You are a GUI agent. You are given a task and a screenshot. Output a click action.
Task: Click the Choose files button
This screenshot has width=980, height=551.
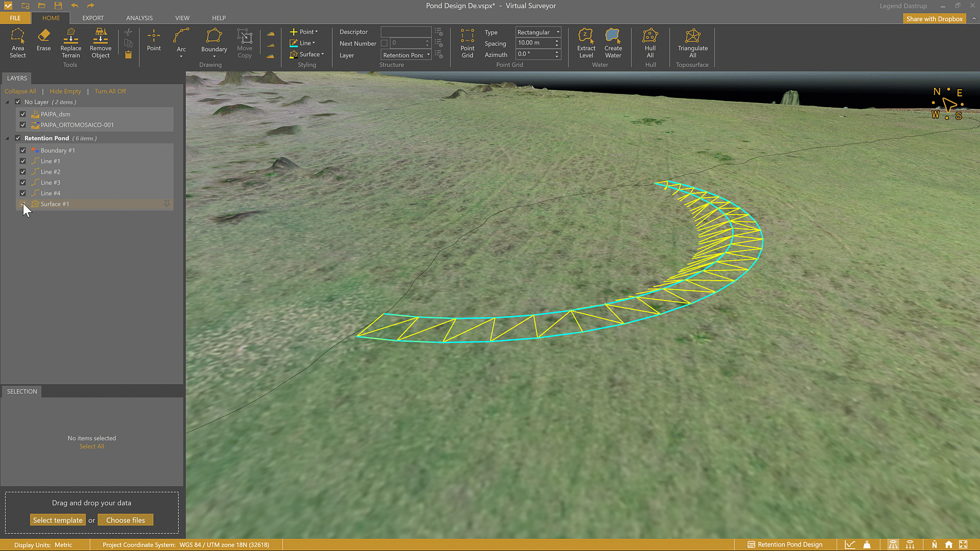(126, 520)
